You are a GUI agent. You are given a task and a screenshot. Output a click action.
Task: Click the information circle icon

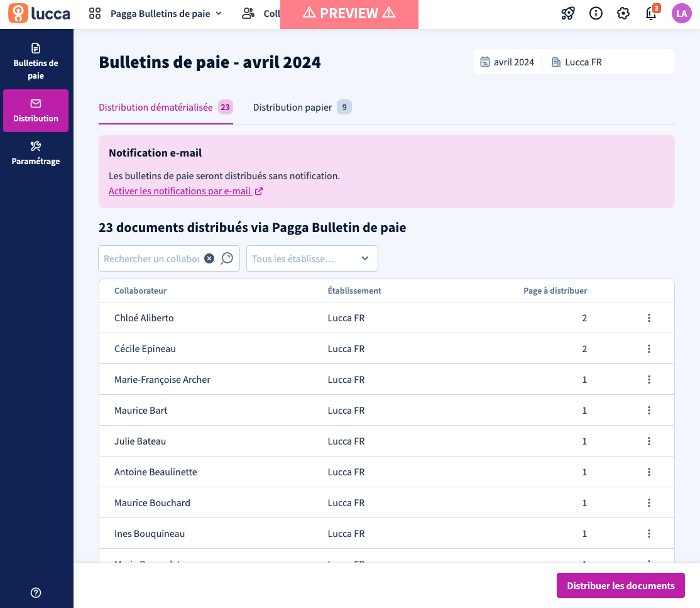click(596, 13)
